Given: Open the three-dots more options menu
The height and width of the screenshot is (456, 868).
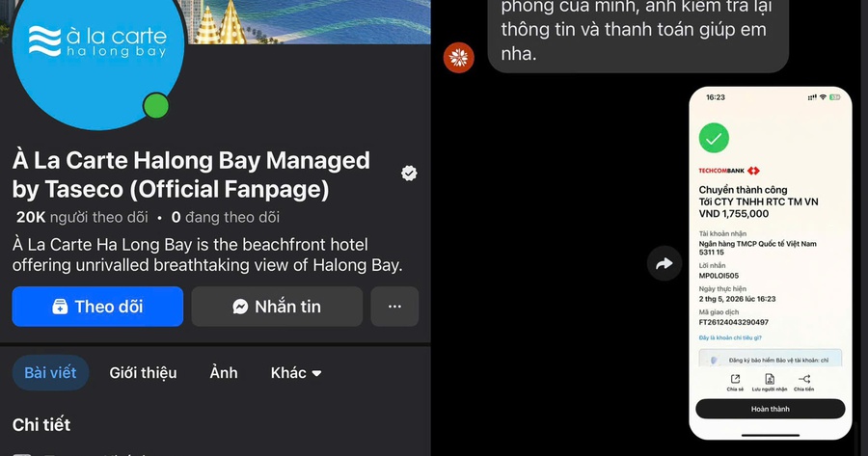Looking at the screenshot, I should click(x=394, y=307).
